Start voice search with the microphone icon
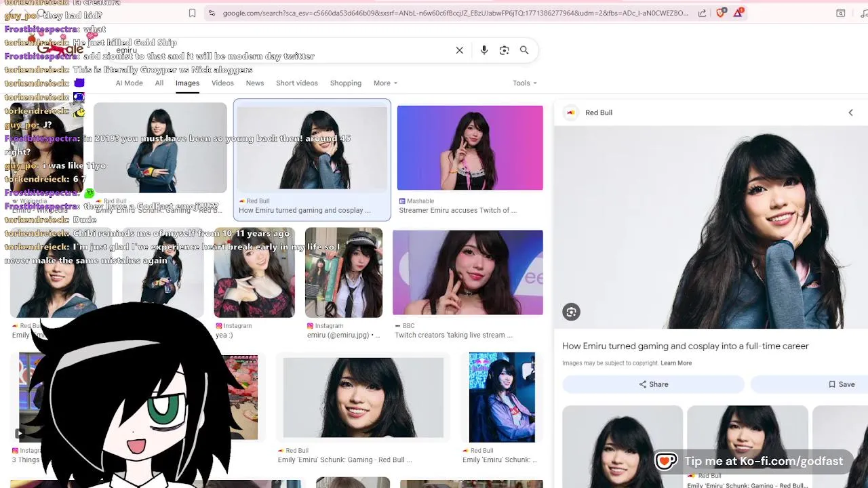The height and width of the screenshot is (488, 868). (484, 50)
